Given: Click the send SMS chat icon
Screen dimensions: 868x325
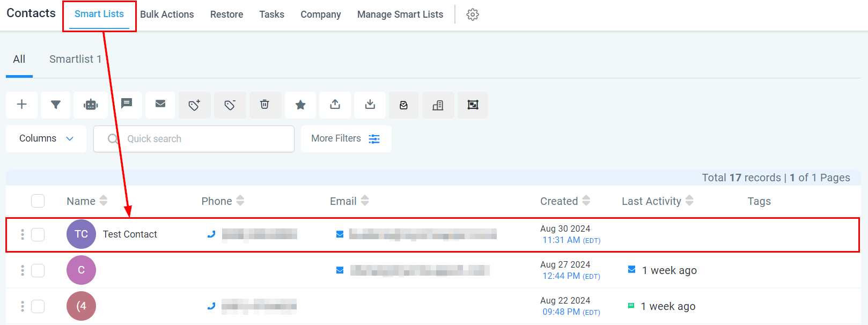Looking at the screenshot, I should click(x=127, y=104).
